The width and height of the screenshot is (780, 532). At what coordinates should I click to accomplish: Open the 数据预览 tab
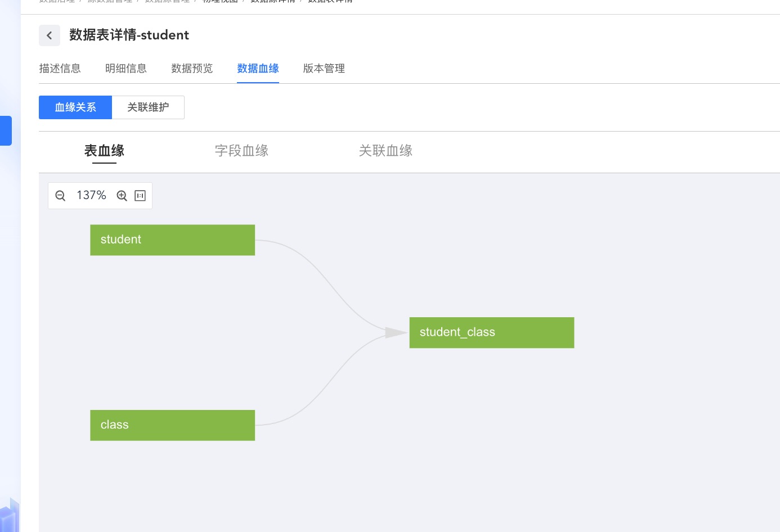pos(192,69)
